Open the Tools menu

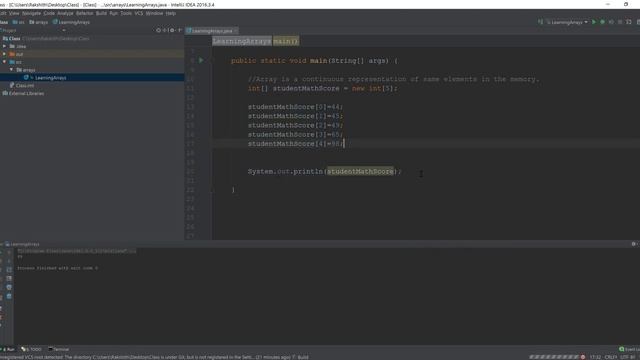tap(126, 13)
